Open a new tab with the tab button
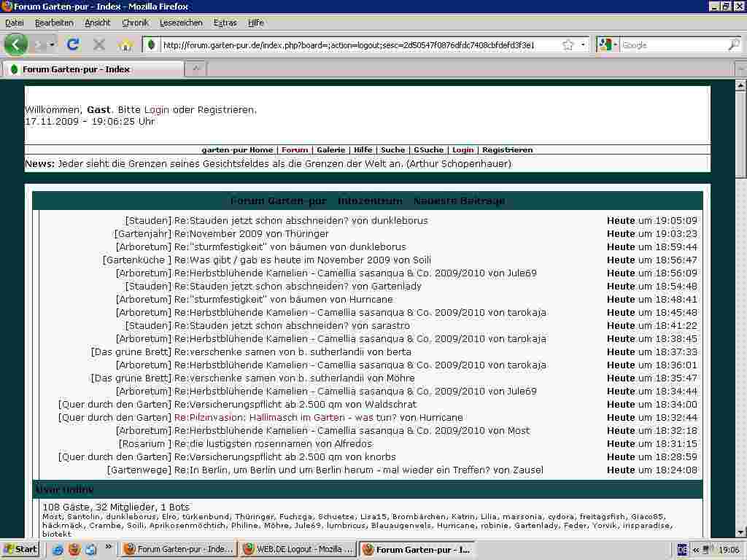 (x=196, y=69)
